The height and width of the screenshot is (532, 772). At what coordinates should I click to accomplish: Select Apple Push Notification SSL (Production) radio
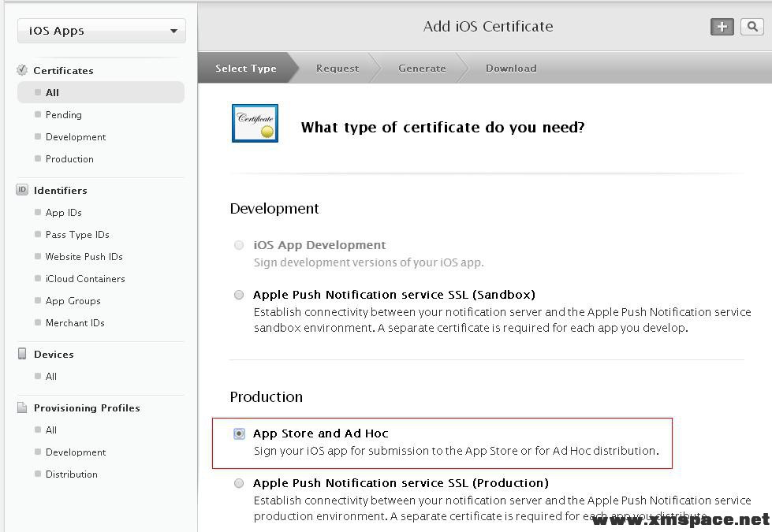coord(239,483)
